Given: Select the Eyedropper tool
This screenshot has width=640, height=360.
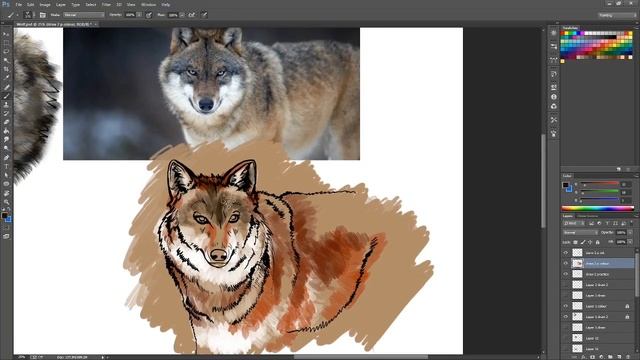Looking at the screenshot, I should [x=6, y=78].
